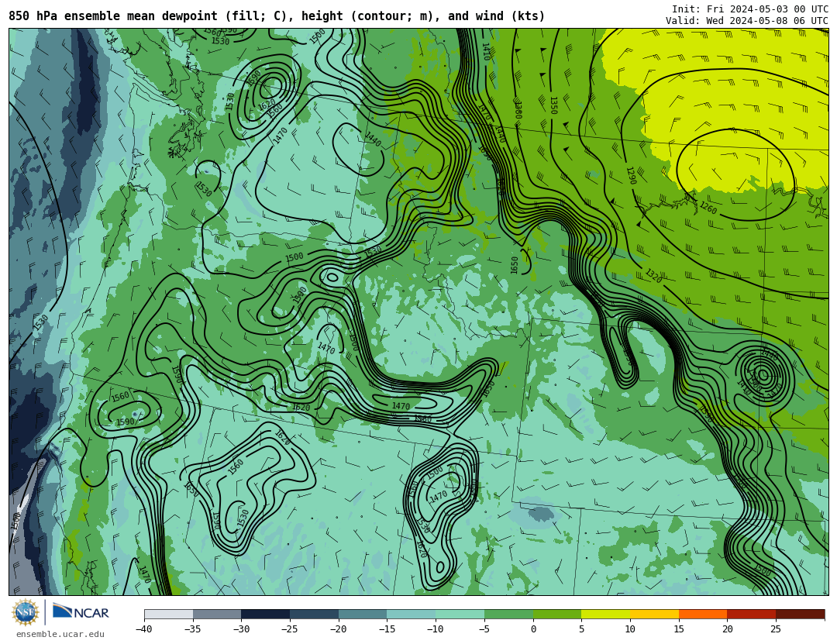Click the 20 colorbar tick label

coord(728,629)
